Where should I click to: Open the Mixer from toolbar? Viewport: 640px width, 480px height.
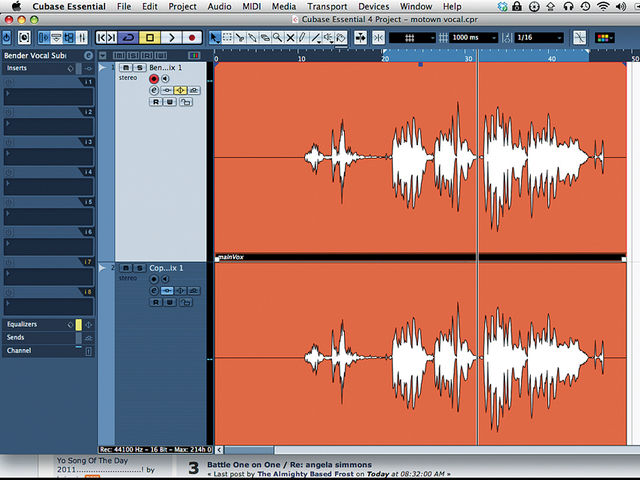(82, 38)
